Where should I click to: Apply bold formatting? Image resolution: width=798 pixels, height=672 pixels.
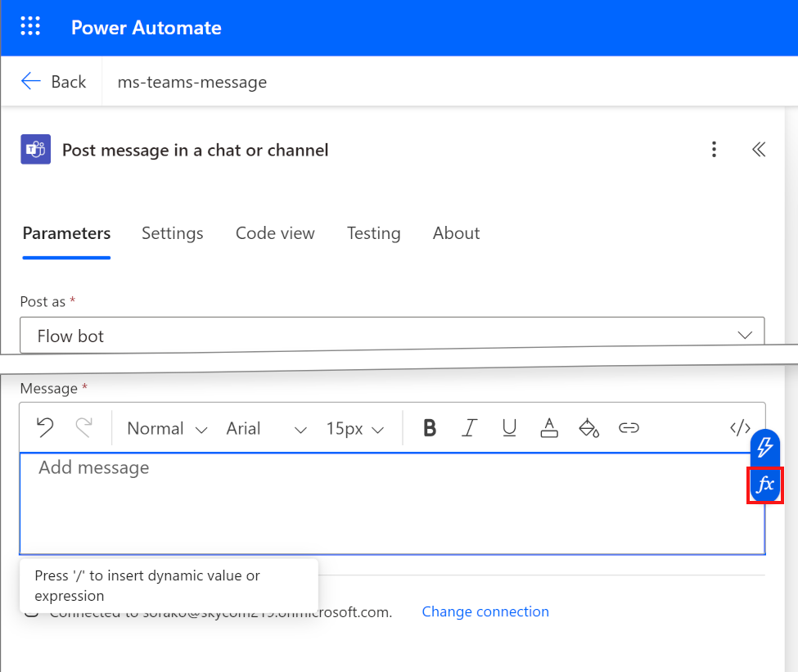click(x=429, y=427)
